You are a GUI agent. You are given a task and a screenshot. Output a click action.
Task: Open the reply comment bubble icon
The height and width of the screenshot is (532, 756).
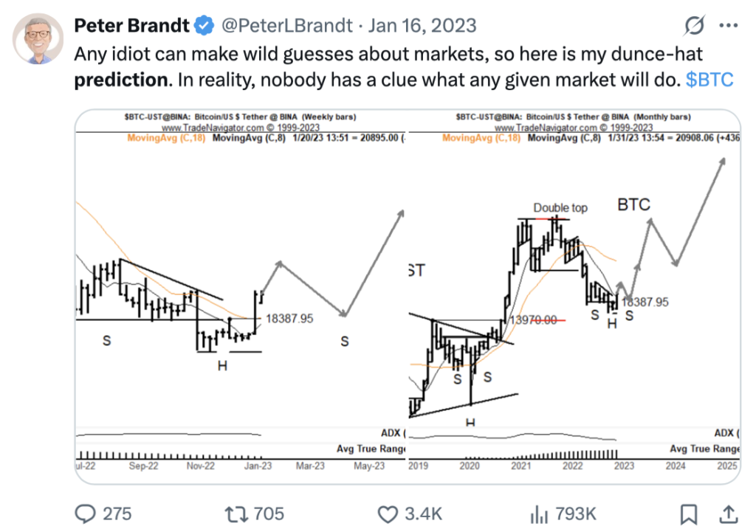[88, 513]
